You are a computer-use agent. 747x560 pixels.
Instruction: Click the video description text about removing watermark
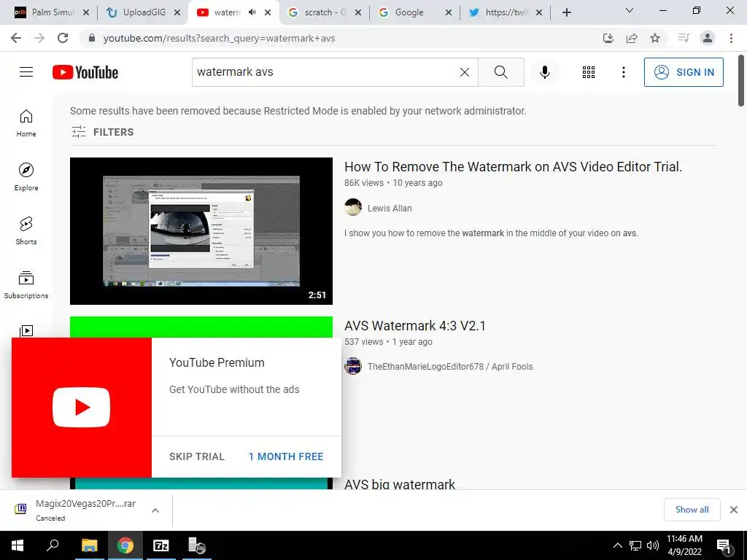coord(491,233)
